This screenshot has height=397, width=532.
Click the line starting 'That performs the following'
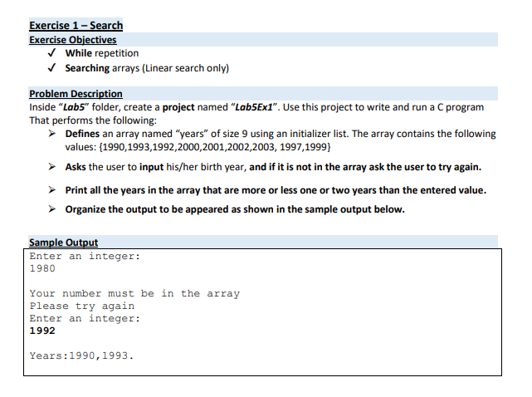pos(93,120)
